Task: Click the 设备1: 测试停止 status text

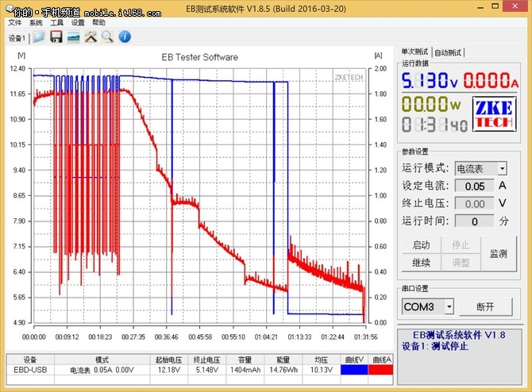Action: [435, 346]
